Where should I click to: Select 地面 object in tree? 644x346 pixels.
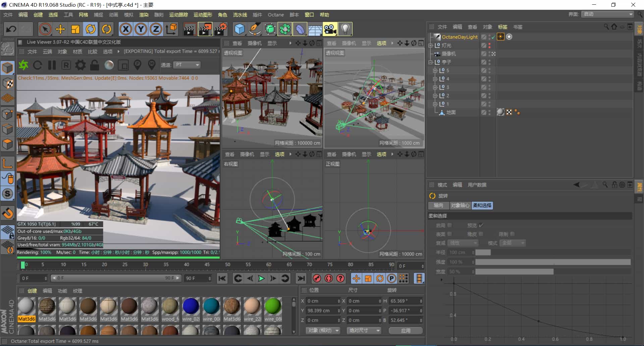[x=451, y=112]
